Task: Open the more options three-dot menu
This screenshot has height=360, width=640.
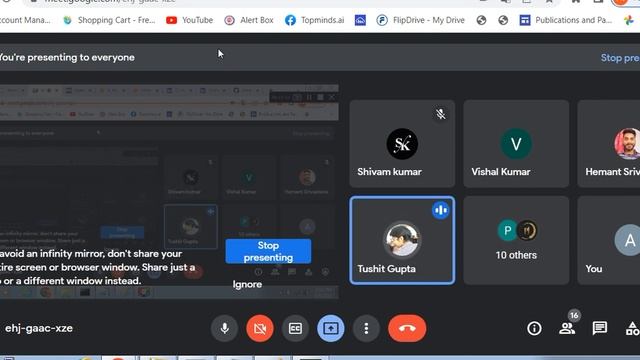Action: click(x=366, y=328)
